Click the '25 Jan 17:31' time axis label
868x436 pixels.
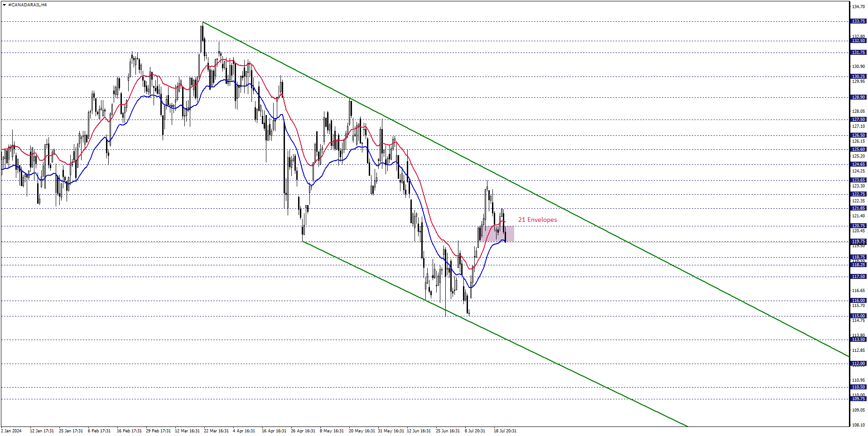point(71,431)
